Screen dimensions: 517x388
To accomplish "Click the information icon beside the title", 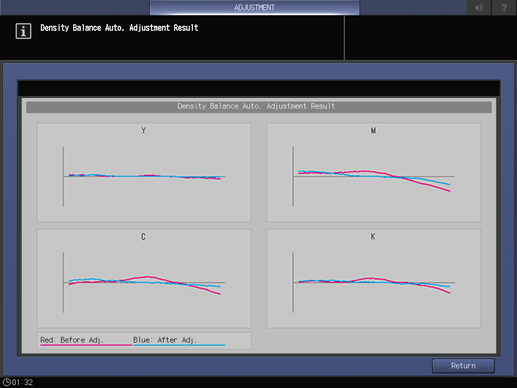I will [x=23, y=31].
